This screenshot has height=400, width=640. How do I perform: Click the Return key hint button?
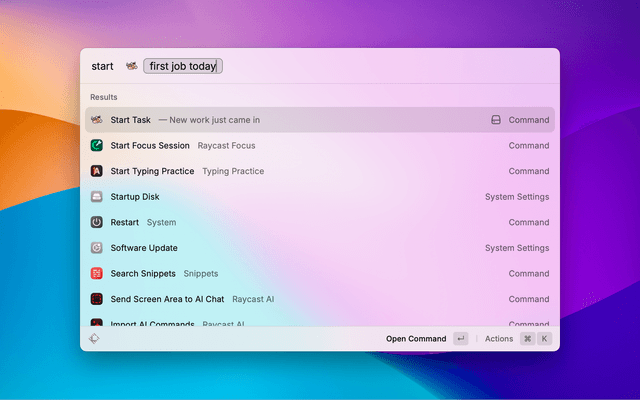click(460, 339)
